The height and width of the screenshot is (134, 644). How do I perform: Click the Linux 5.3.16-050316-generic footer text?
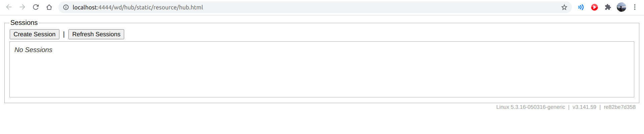(531, 107)
